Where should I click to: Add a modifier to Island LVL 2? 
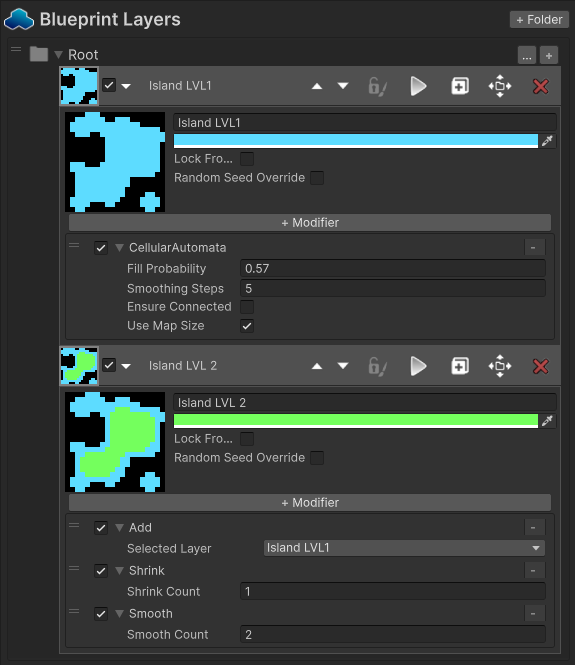click(310, 503)
